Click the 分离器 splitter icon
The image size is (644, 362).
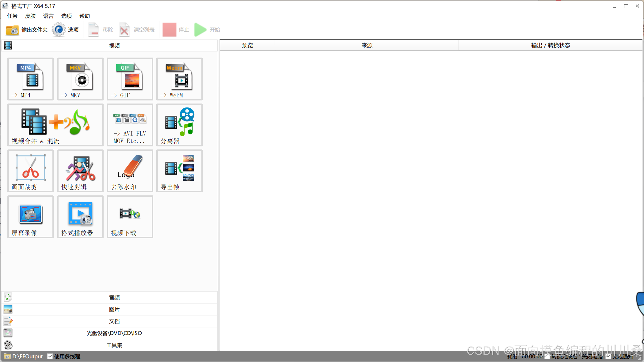point(179,125)
